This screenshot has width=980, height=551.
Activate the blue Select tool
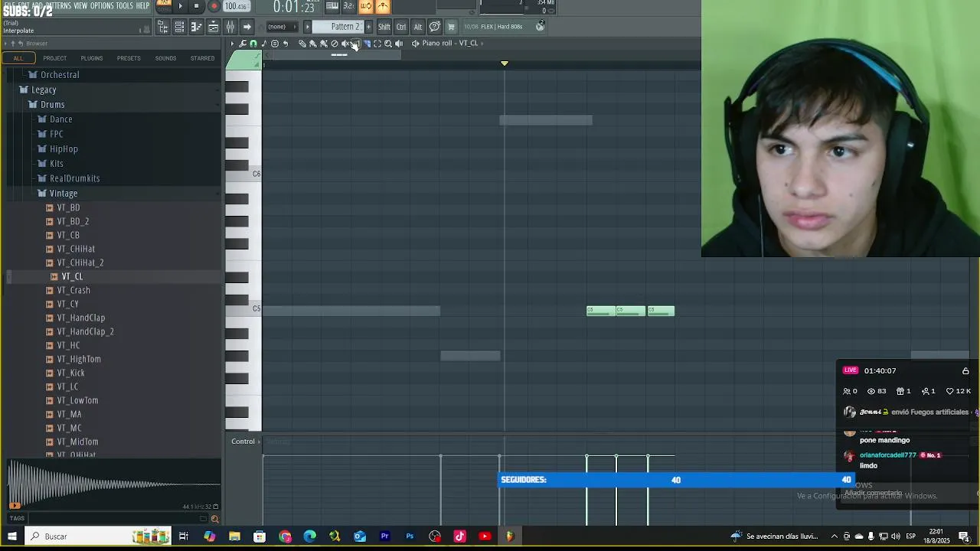point(367,44)
